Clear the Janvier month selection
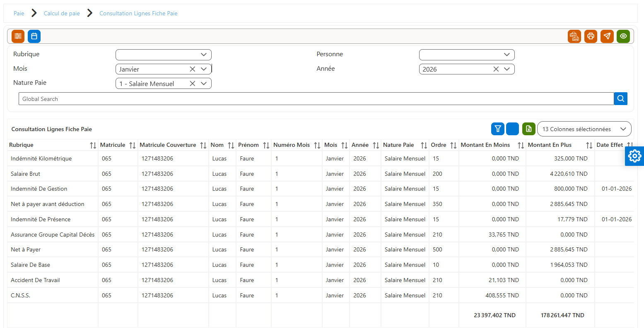 click(x=193, y=69)
